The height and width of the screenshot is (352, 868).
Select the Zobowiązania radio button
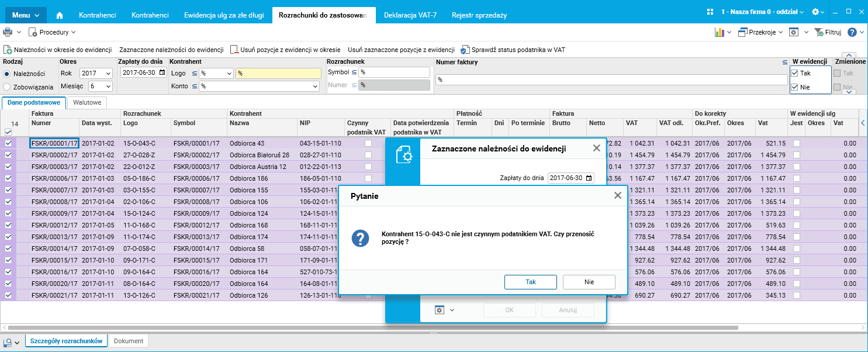coord(7,87)
